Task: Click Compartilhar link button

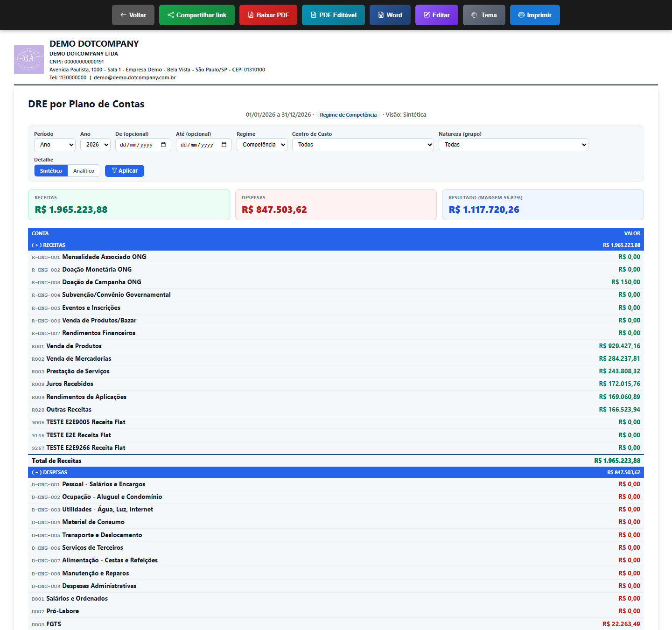Action: click(197, 15)
